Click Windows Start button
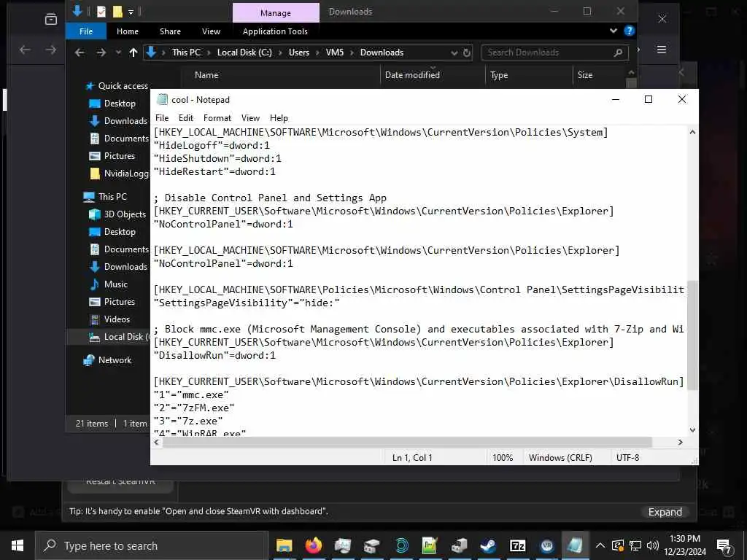 coord(18,545)
